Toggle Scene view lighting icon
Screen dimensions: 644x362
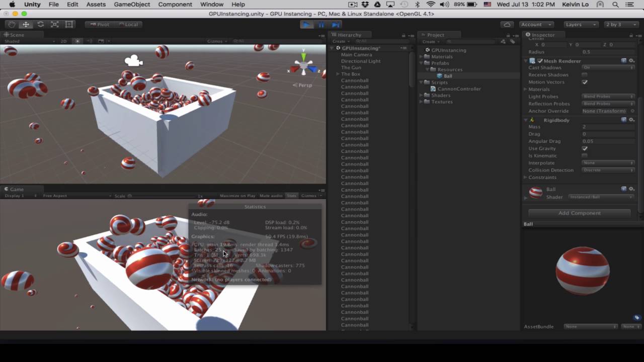click(x=77, y=41)
